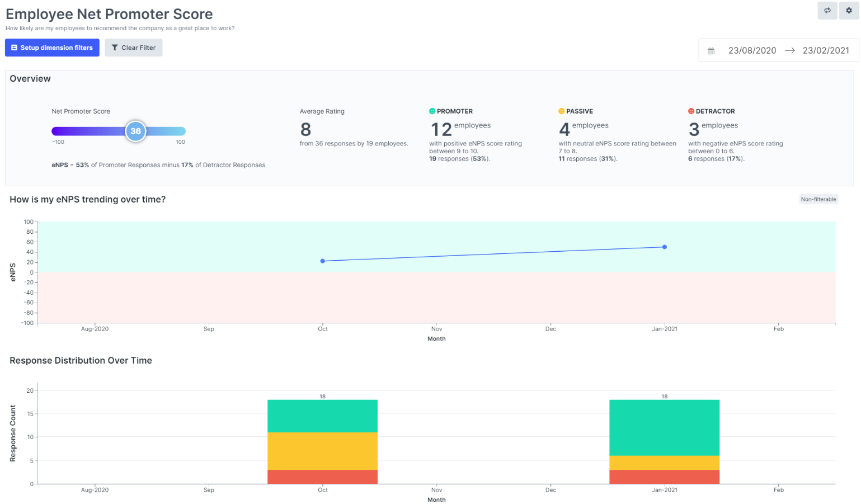Click the green promoter segment of October bar
The height and width of the screenshot is (504, 861).
(322, 416)
